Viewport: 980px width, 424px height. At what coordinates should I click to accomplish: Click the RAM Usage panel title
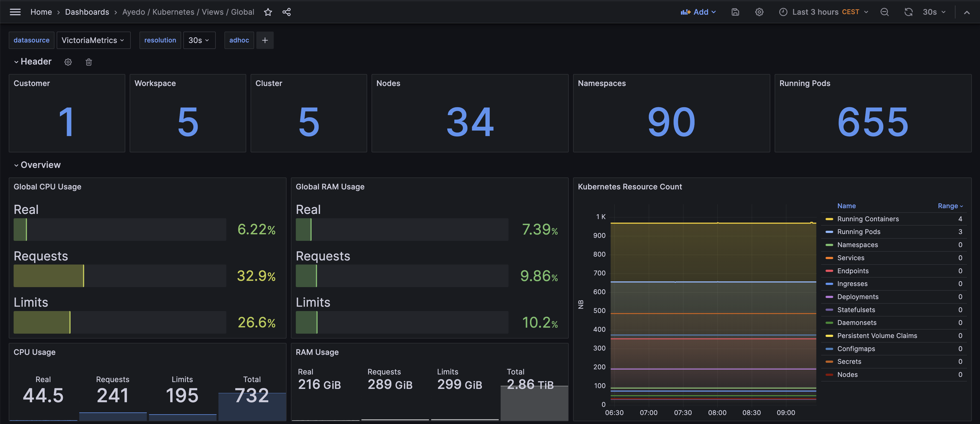click(x=317, y=352)
